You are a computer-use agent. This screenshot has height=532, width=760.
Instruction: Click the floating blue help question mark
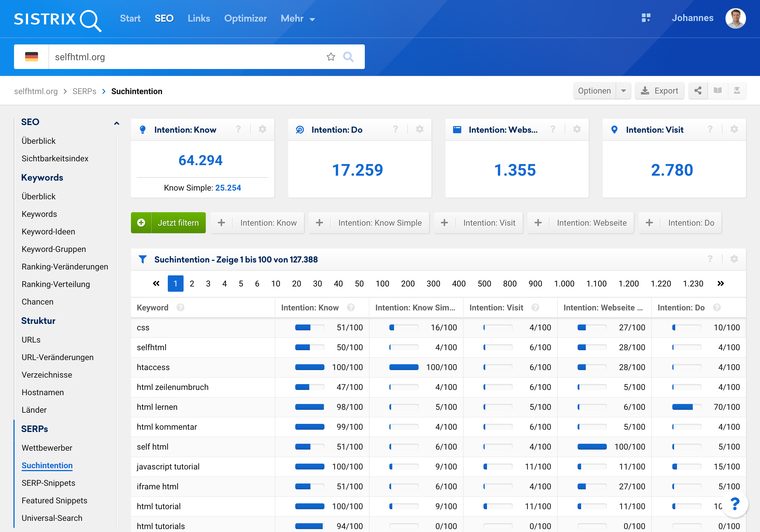[735, 504]
